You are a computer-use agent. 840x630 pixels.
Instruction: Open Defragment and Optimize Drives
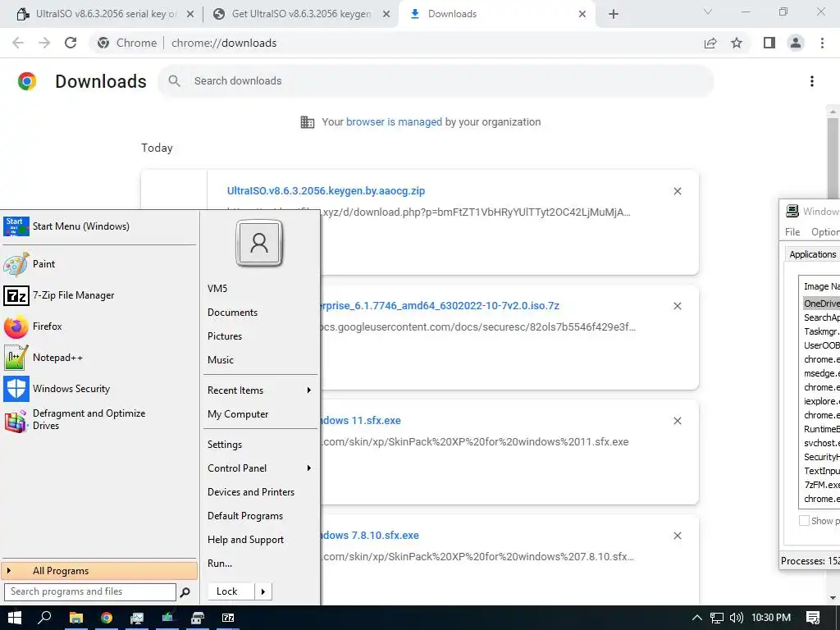point(99,419)
